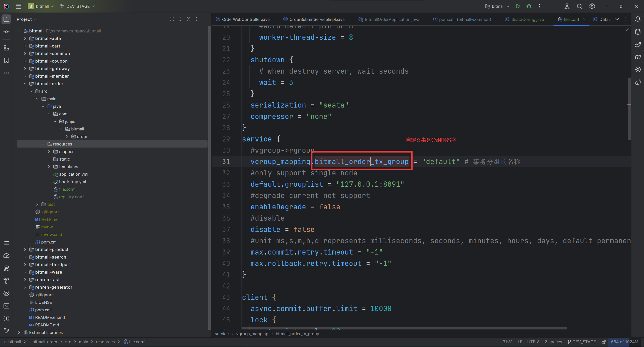The image size is (644, 347).
Task: Expand External Libraries node
Action: 19,332
